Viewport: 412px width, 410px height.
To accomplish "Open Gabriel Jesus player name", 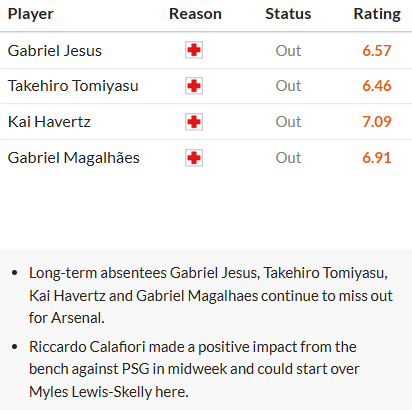I will [55, 51].
